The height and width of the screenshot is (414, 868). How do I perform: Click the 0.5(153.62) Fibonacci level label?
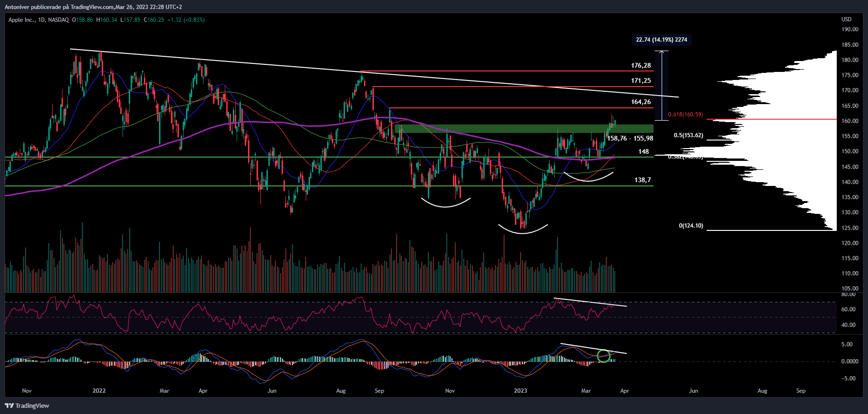coord(688,135)
